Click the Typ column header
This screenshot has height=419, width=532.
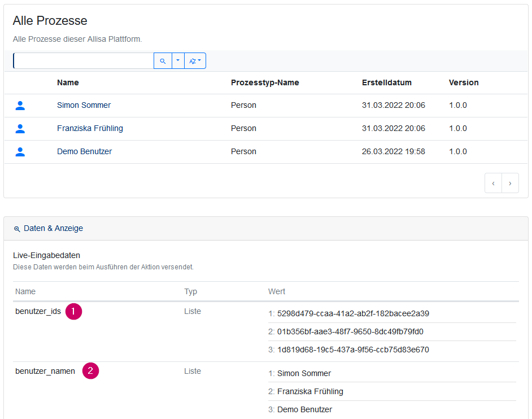191,291
